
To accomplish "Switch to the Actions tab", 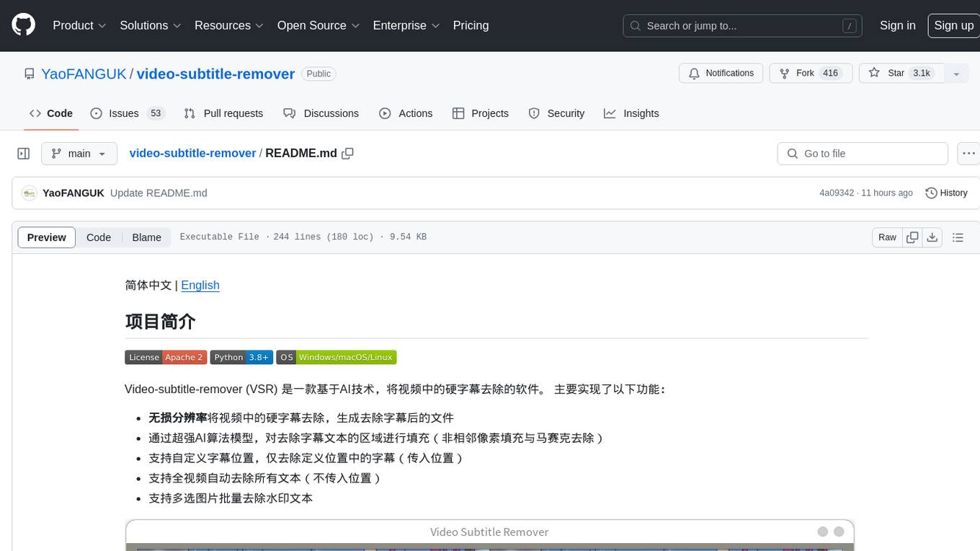I will (406, 113).
